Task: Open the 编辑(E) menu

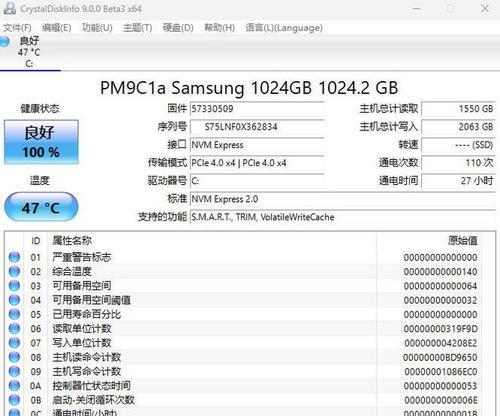Action: [56, 27]
